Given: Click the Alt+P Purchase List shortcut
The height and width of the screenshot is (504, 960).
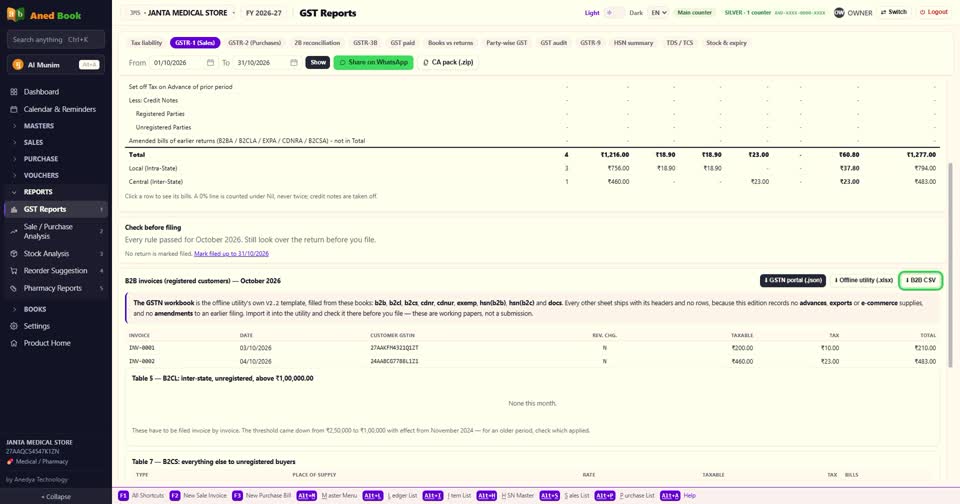Looking at the screenshot, I should (x=625, y=495).
